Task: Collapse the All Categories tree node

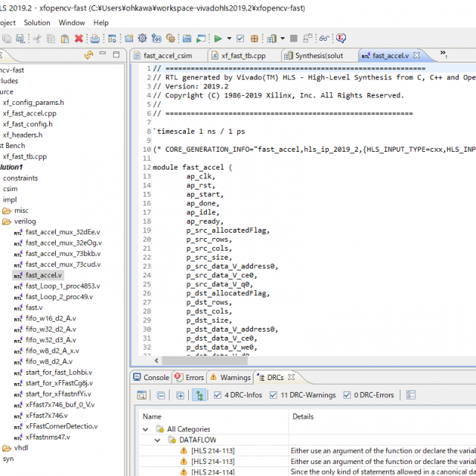Action: [145, 429]
